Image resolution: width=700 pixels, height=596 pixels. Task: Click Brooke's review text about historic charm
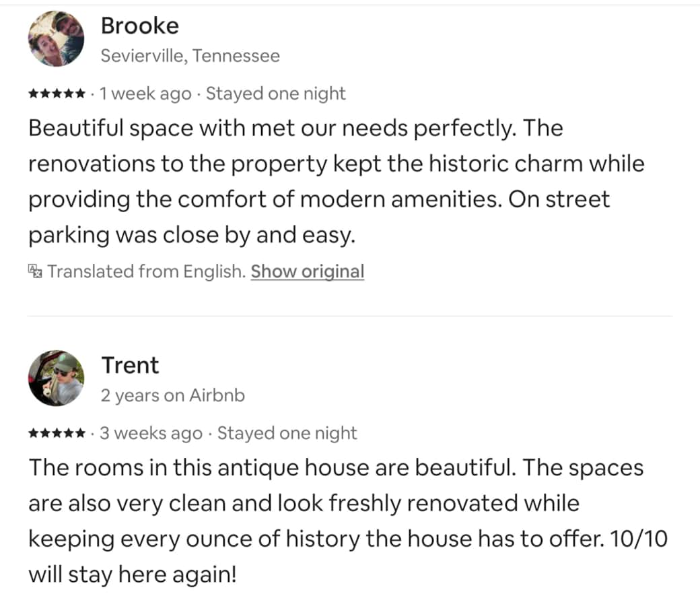tap(337, 181)
